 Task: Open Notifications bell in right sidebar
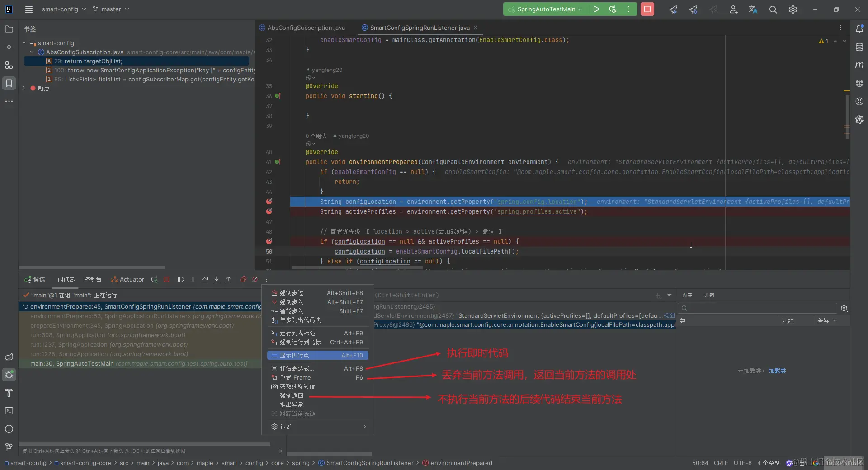click(x=859, y=29)
